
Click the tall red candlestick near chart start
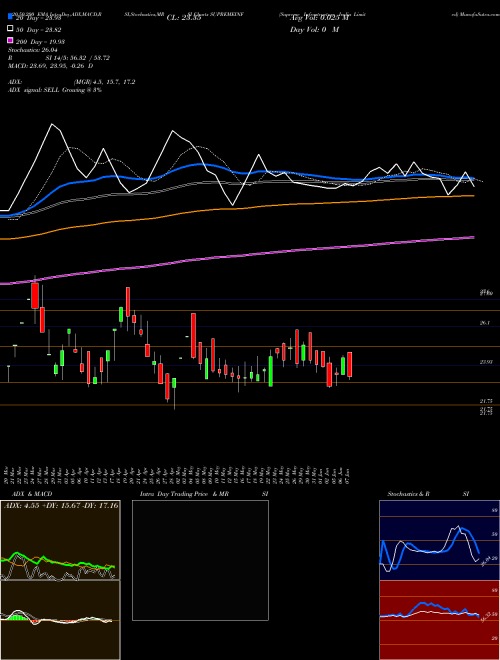tap(35, 295)
